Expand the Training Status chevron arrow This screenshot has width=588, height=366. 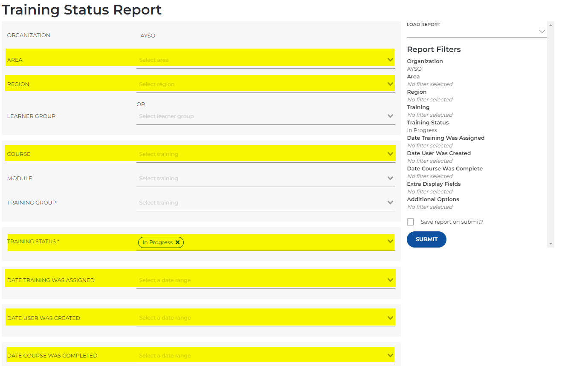[390, 242]
